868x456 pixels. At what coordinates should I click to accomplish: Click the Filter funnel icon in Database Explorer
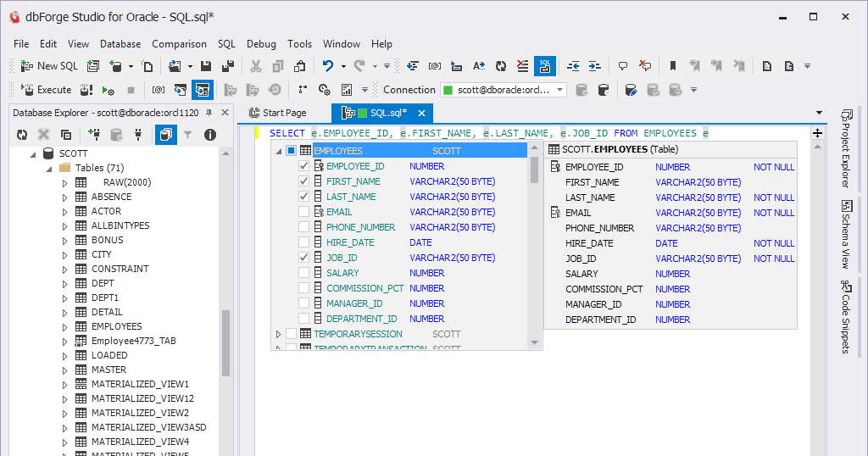coord(188,135)
